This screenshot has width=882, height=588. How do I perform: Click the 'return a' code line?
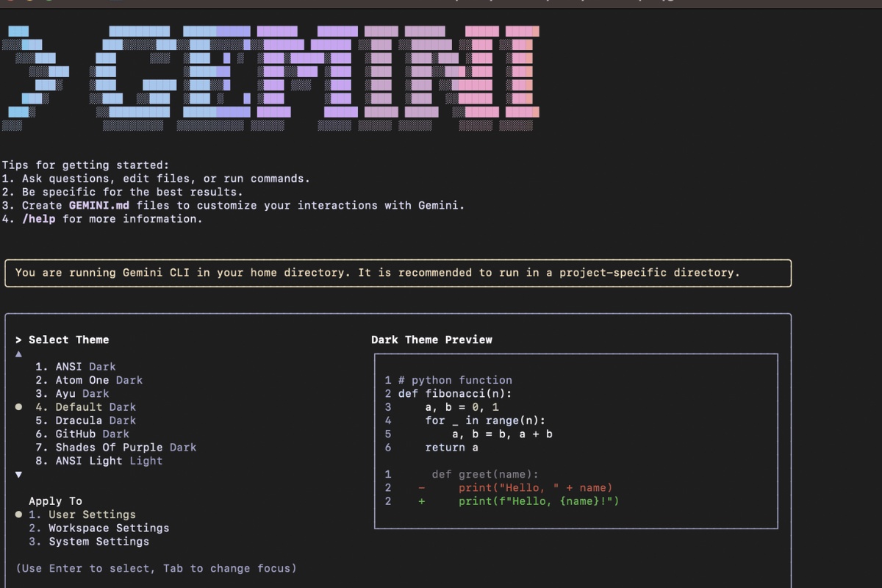(452, 447)
